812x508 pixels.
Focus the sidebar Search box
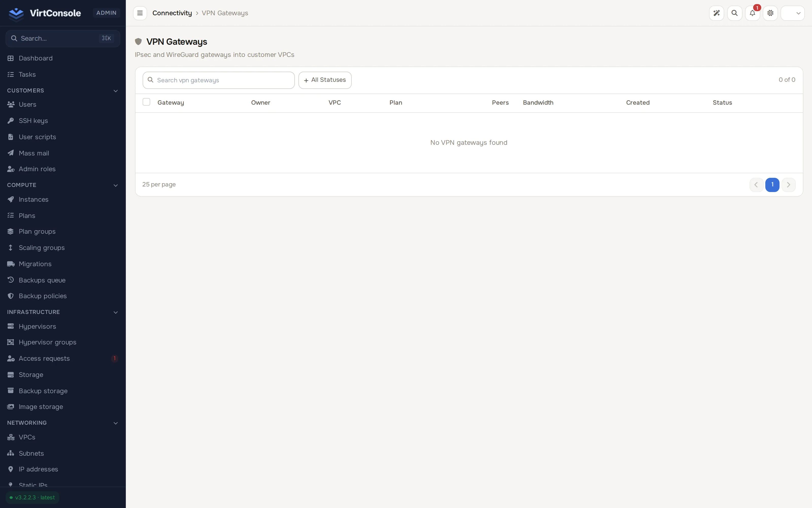pos(63,38)
